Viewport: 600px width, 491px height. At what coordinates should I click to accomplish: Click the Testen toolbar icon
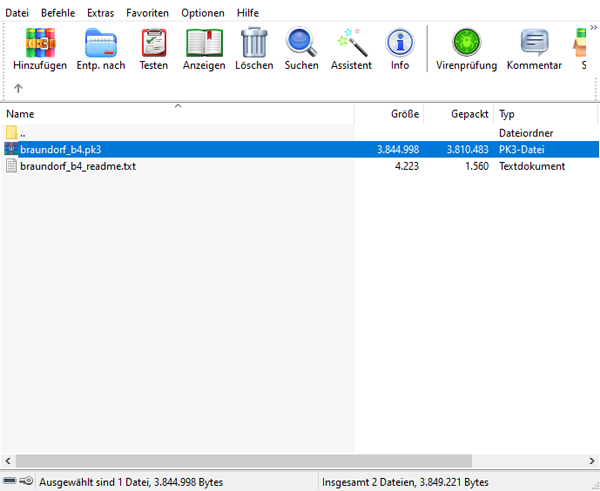coord(154,42)
